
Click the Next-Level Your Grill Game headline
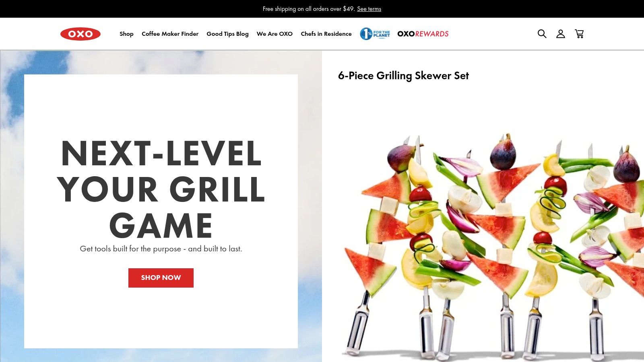pos(161,189)
